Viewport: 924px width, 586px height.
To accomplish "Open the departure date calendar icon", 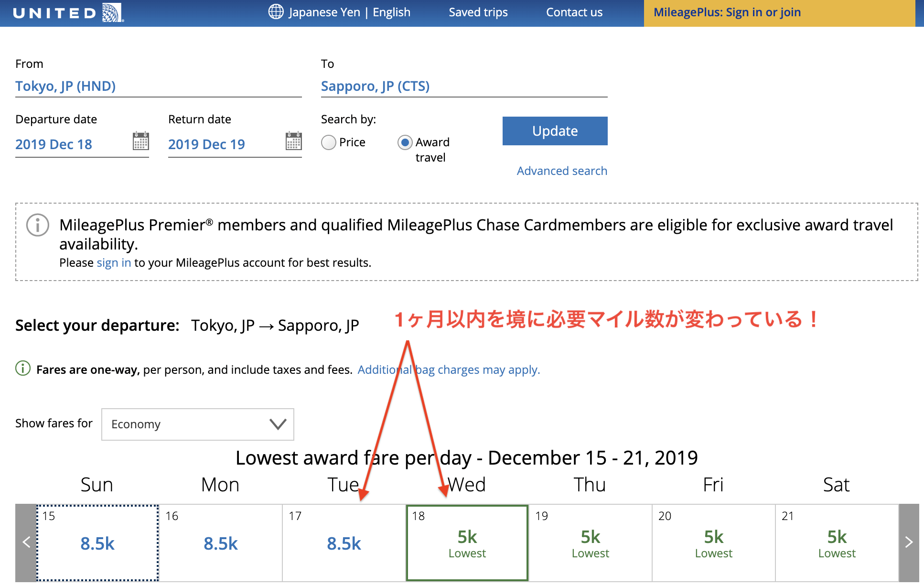I will click(x=140, y=141).
